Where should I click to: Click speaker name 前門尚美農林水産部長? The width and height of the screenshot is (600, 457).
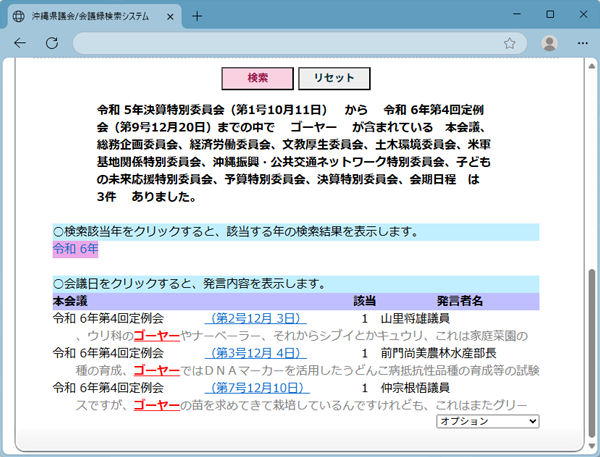tap(439, 353)
